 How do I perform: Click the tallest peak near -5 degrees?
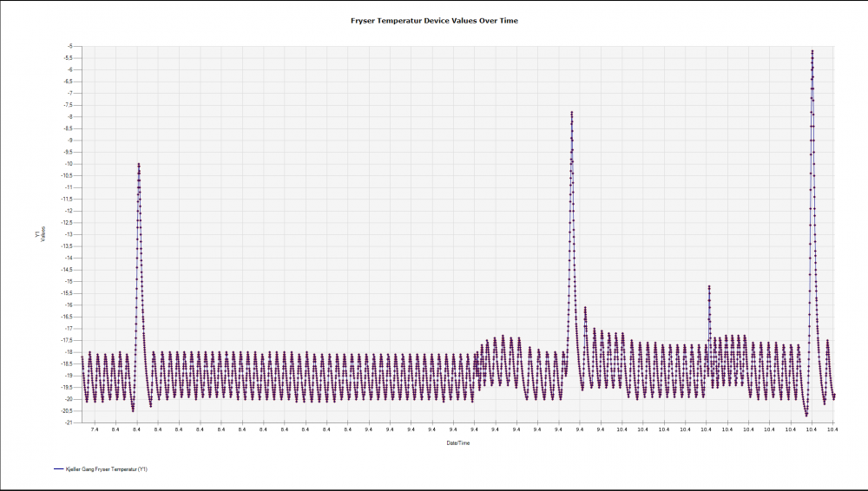812,51
